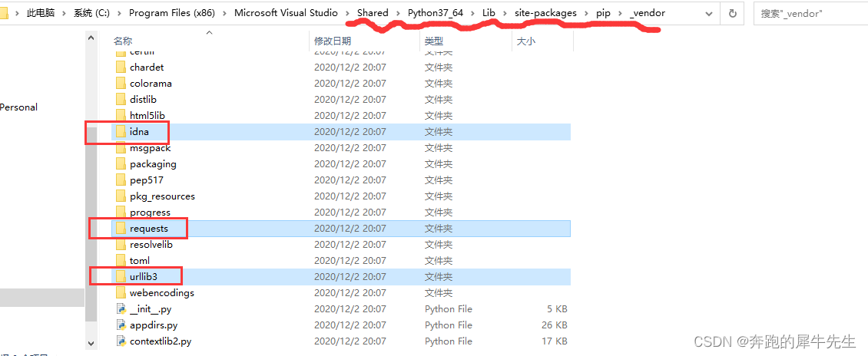Viewport: 868px width, 356px height.
Task: Click modified date of toml row
Action: (350, 260)
